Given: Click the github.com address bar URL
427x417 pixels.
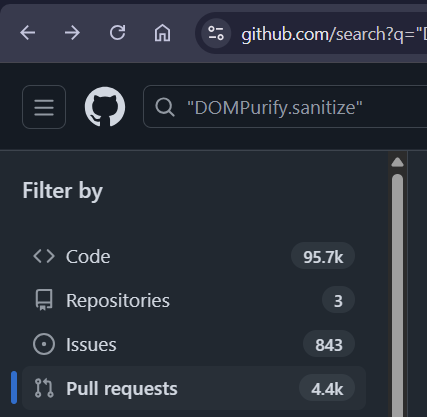Looking at the screenshot, I should coord(333,34).
